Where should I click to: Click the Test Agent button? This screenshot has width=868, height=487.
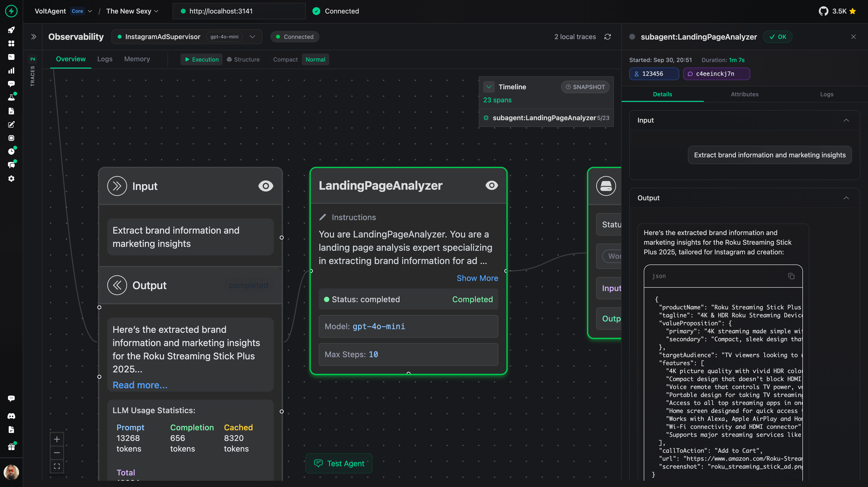tap(339, 463)
